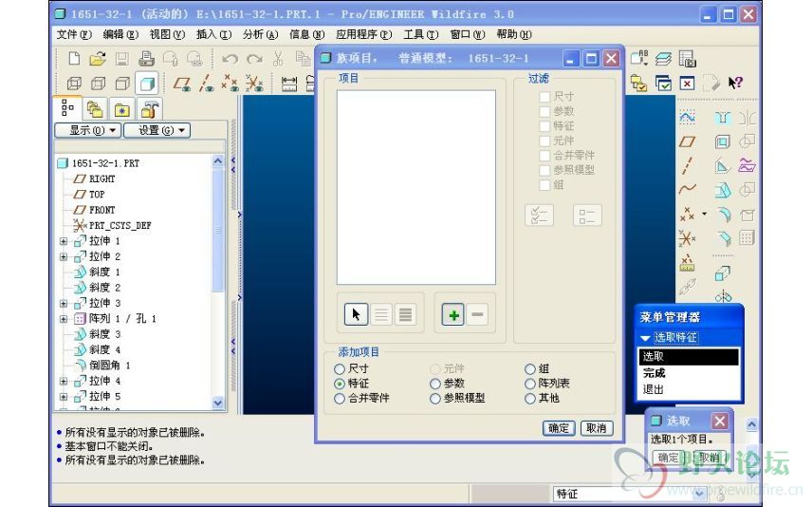The width and height of the screenshot is (812, 507).
Task: Open file using the folder icon
Action: [x=98, y=59]
